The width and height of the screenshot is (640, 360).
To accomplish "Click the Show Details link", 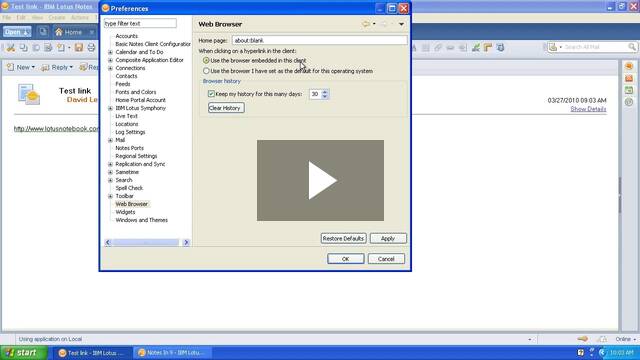I will (x=588, y=109).
